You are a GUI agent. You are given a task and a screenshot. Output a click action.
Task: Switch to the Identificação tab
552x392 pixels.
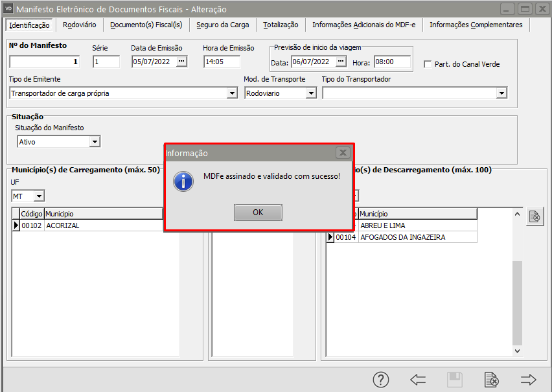[x=29, y=25]
